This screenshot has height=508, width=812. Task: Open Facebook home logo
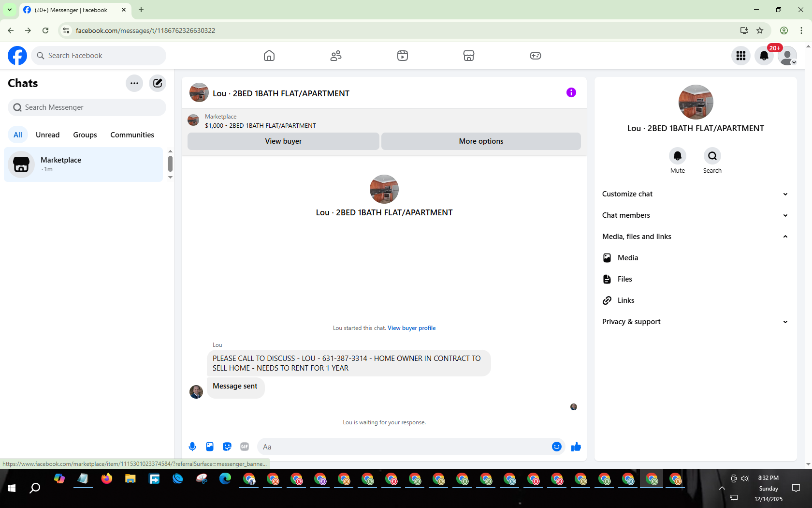[x=17, y=56]
